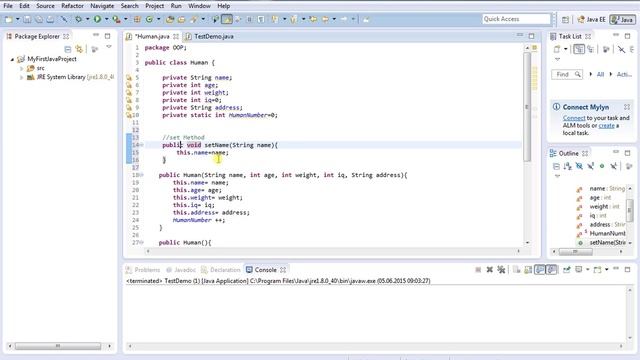Open the Navigate menu
This screenshot has height=360, width=640.
coord(102,6)
